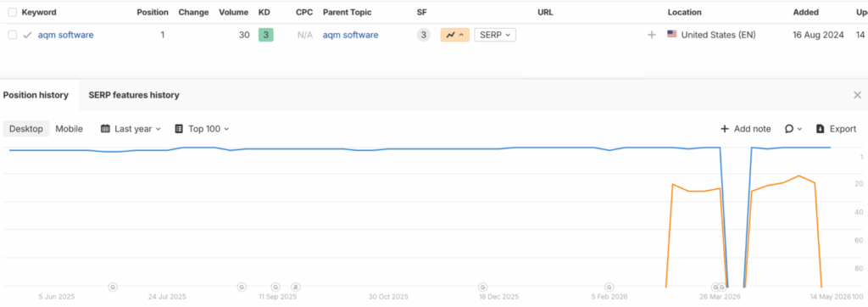Click the G update marker just before 18 Dec 2025
This screenshot has height=307, width=868.
click(482, 287)
